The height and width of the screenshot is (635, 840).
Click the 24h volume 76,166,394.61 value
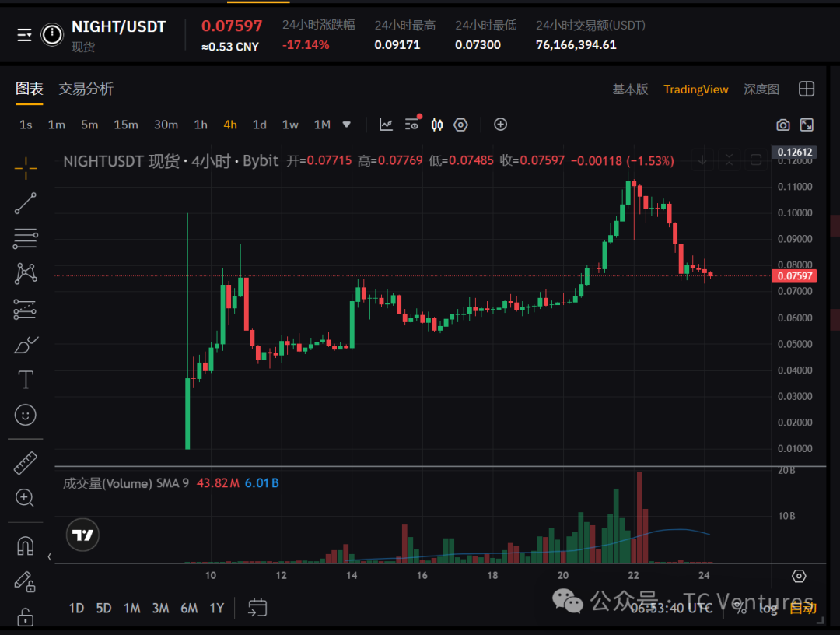tap(576, 45)
